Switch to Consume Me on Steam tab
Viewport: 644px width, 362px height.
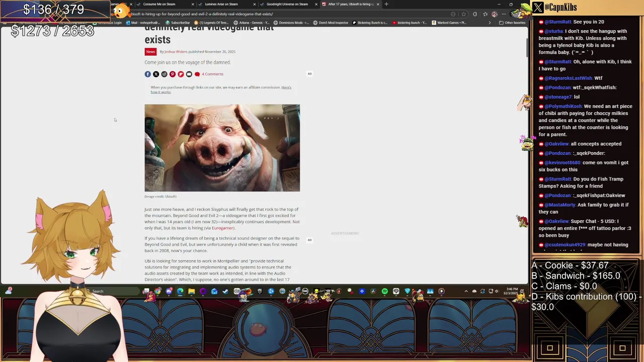click(159, 4)
